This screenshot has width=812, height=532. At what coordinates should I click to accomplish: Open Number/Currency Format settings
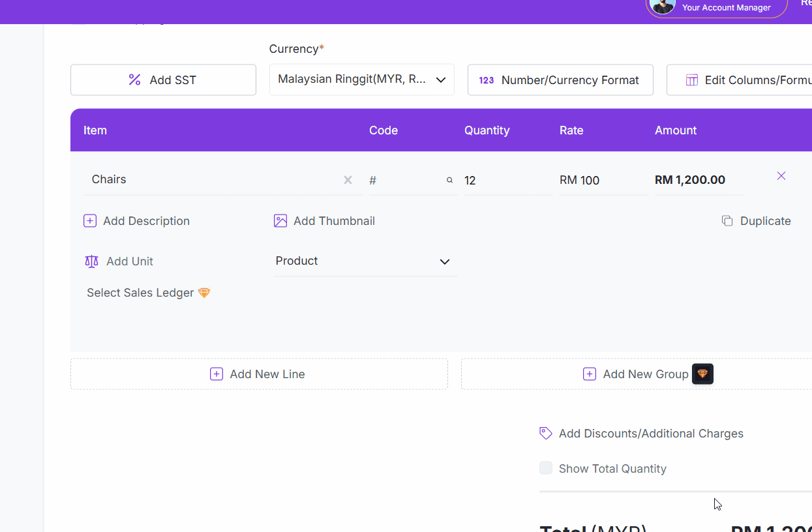[x=560, y=80]
